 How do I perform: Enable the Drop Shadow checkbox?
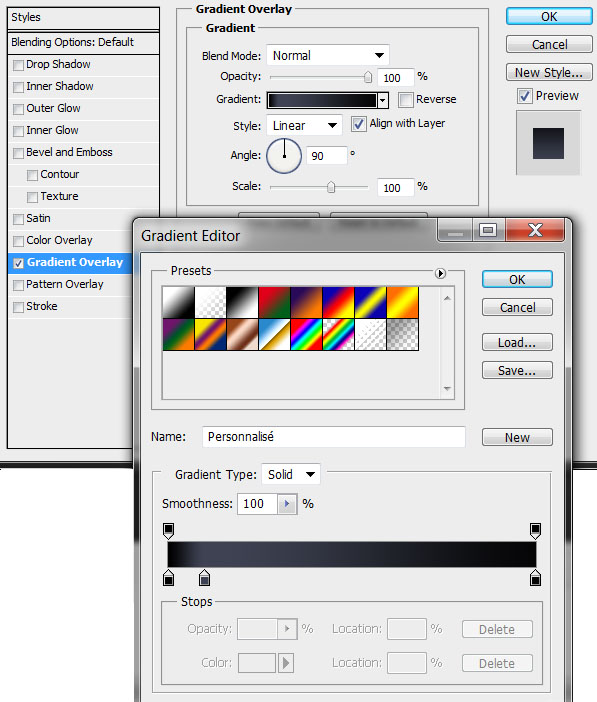click(x=18, y=65)
